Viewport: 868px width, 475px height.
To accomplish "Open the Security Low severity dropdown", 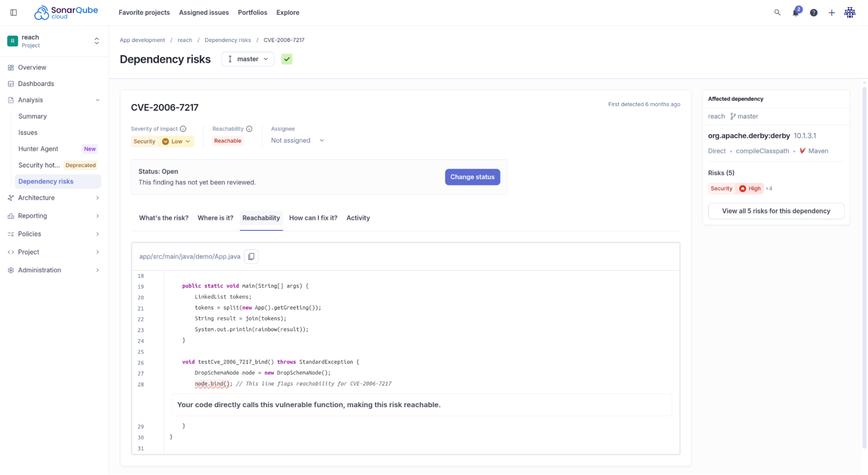I will click(x=162, y=141).
